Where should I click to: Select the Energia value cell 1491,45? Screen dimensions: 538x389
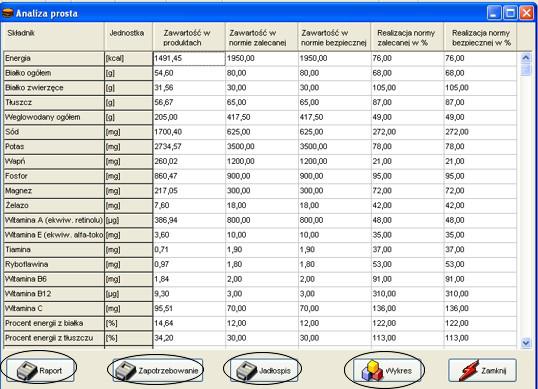coord(189,58)
